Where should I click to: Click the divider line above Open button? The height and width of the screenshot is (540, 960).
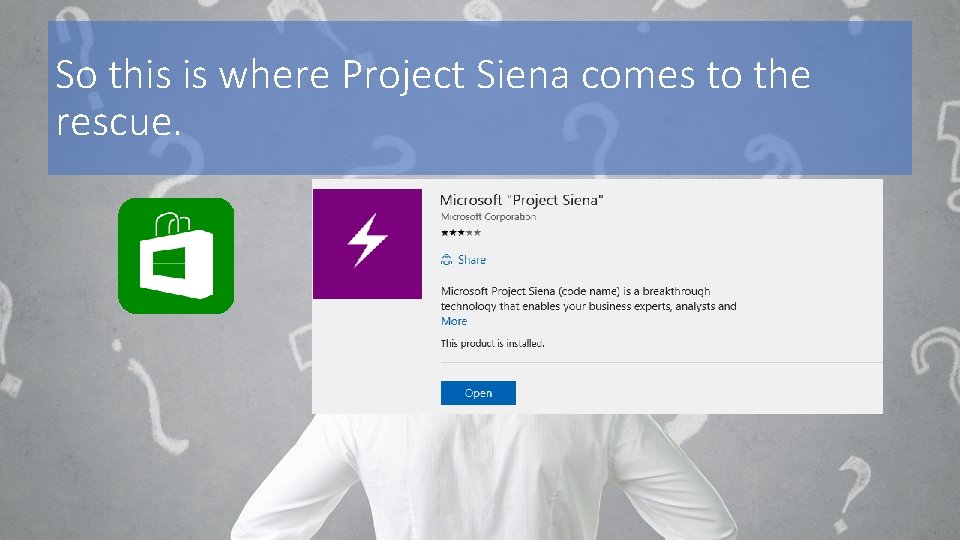660,362
